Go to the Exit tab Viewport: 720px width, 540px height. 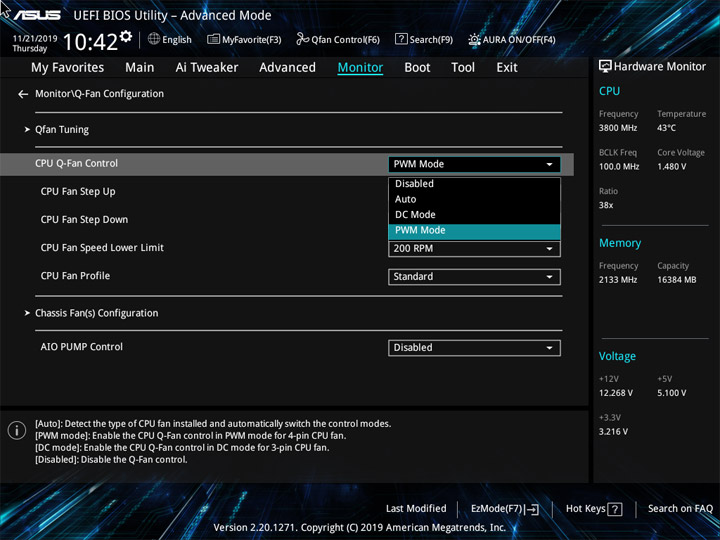[x=507, y=68]
